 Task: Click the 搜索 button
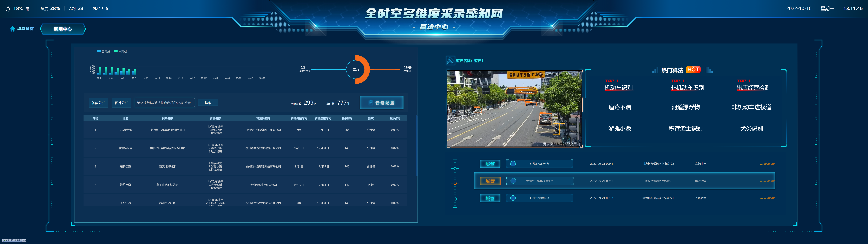(208, 103)
